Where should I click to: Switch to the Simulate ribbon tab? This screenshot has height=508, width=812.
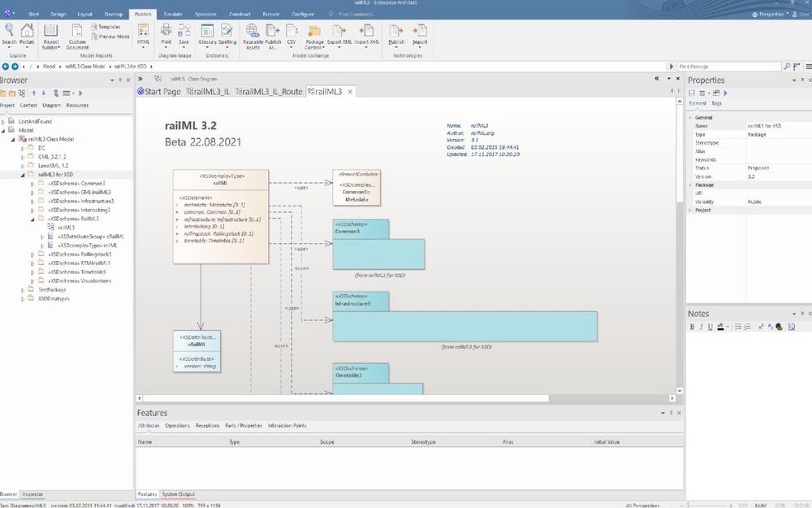(172, 15)
